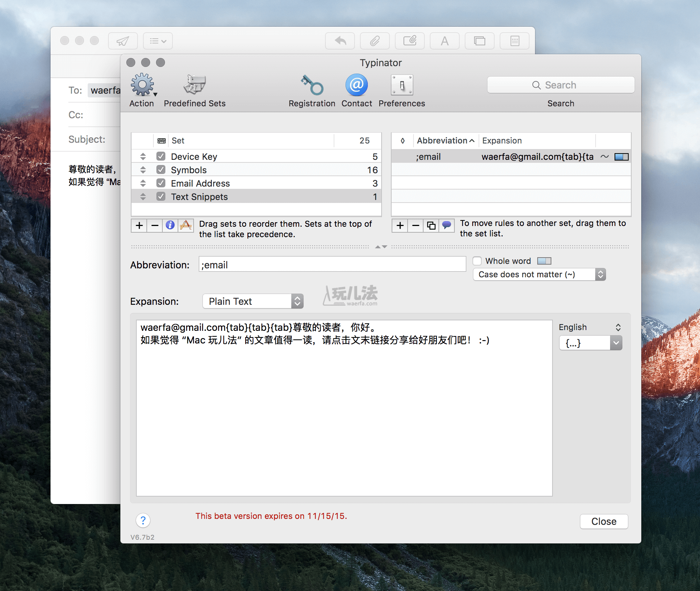Viewport: 700px width, 591px height.
Task: Click swatch beside Whole word
Action: tap(544, 261)
